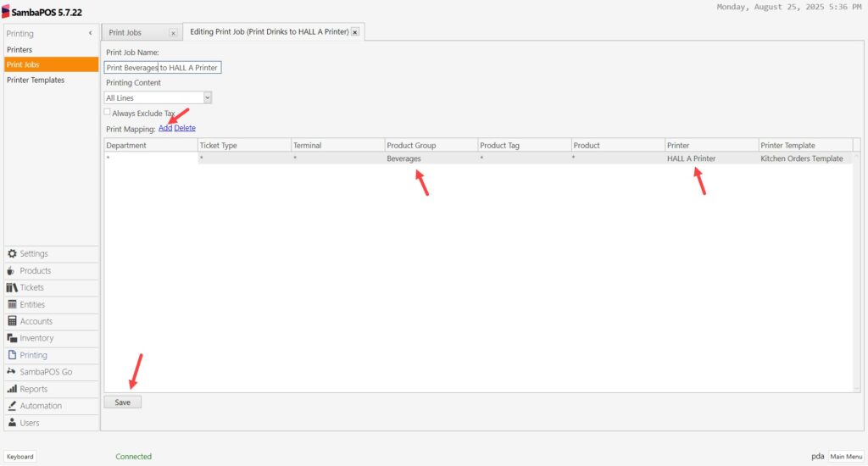868x466 pixels.
Task: Open the Automation section label
Action: coord(41,406)
